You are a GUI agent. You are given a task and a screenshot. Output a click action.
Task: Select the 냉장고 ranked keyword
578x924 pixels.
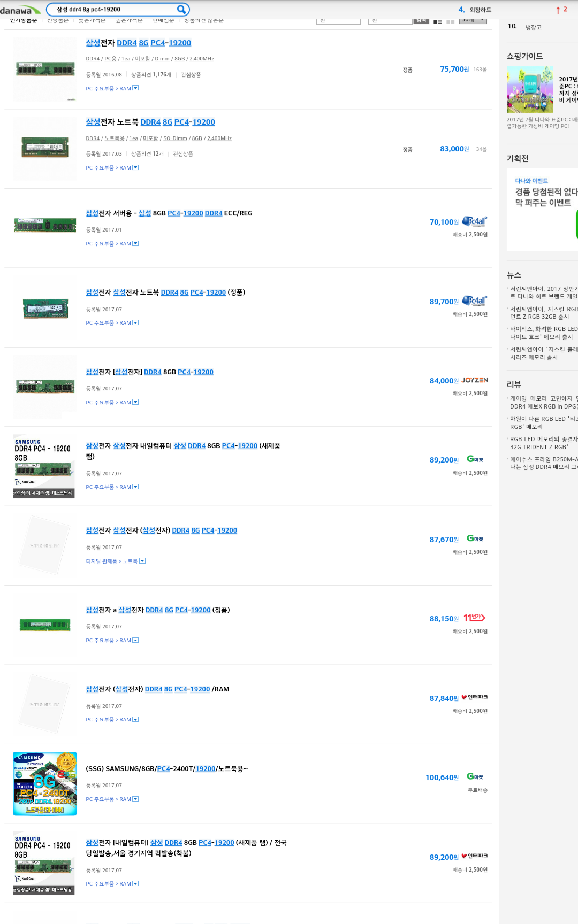click(x=533, y=27)
